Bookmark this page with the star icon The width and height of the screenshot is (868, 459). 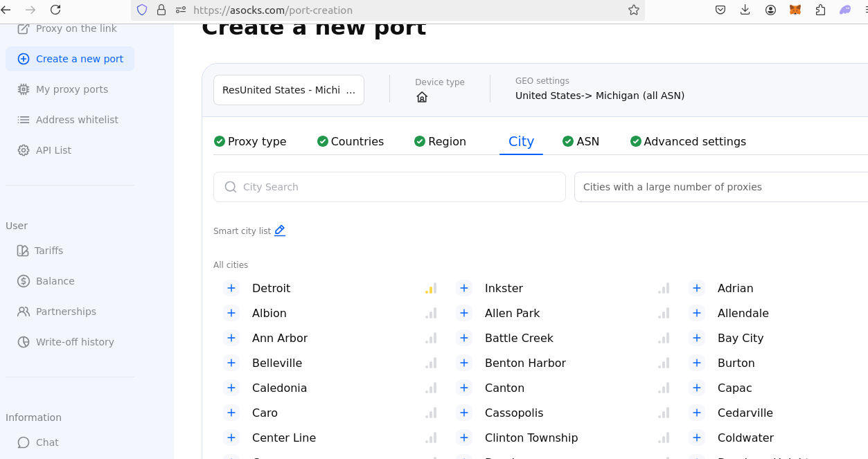(633, 10)
